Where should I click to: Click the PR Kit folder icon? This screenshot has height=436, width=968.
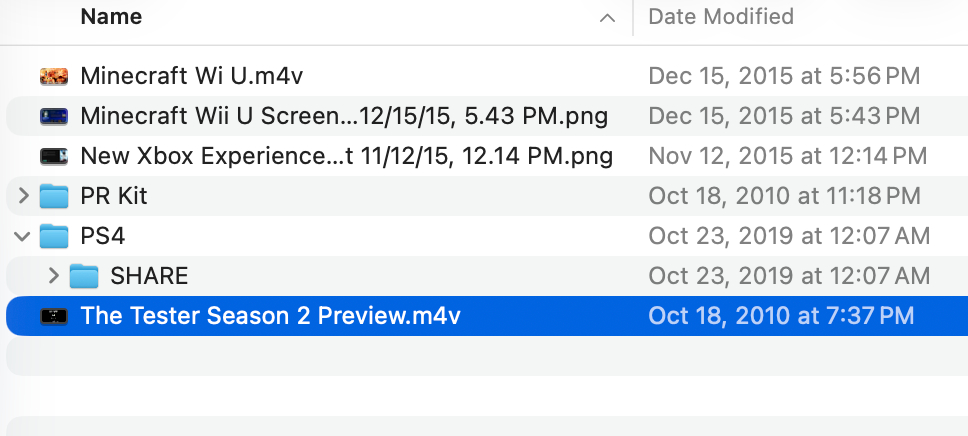click(x=54, y=196)
